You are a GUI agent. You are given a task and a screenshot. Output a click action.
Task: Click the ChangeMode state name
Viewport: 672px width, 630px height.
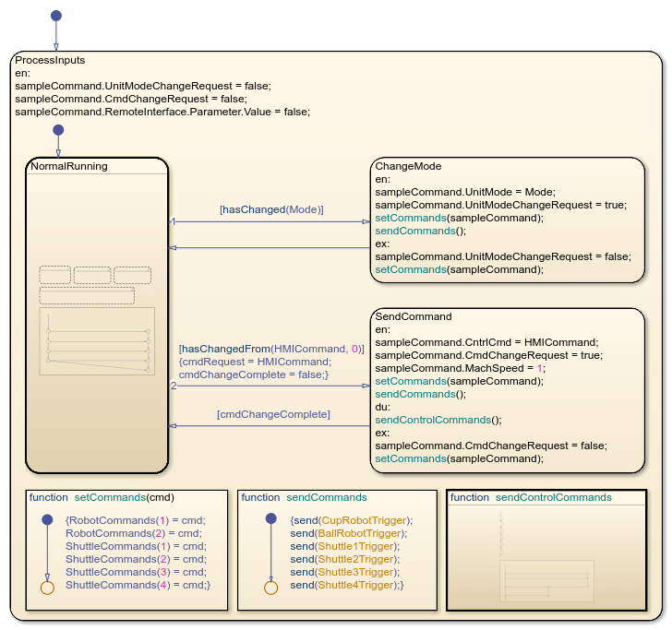tap(408, 167)
